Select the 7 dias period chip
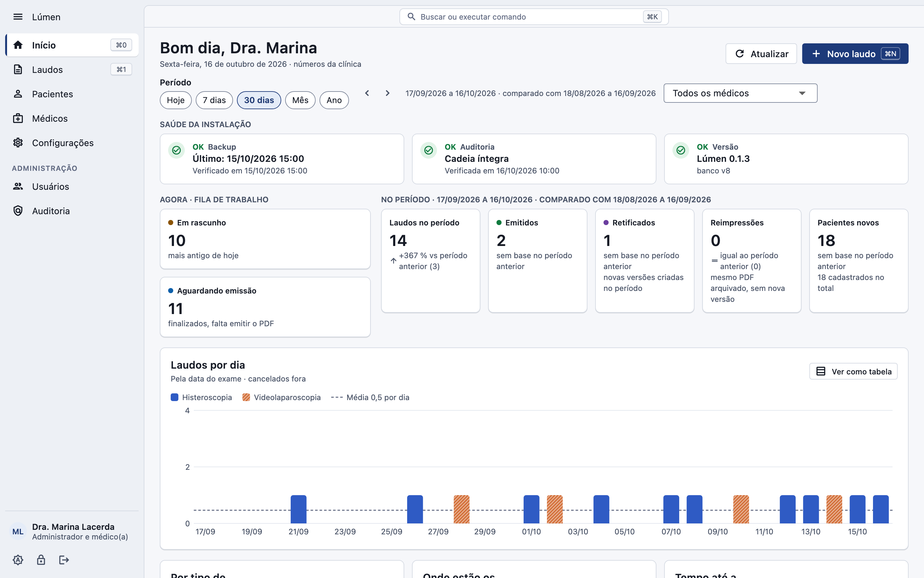The image size is (924, 578). (x=214, y=100)
